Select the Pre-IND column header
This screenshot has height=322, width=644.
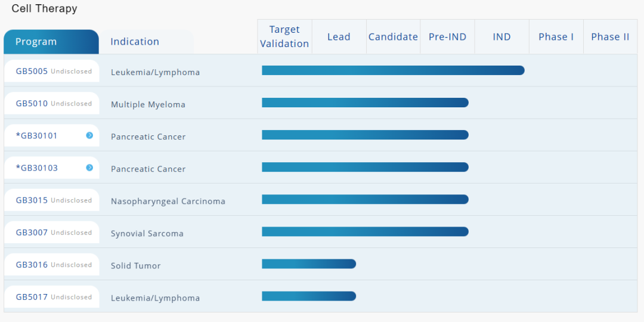pos(447,37)
